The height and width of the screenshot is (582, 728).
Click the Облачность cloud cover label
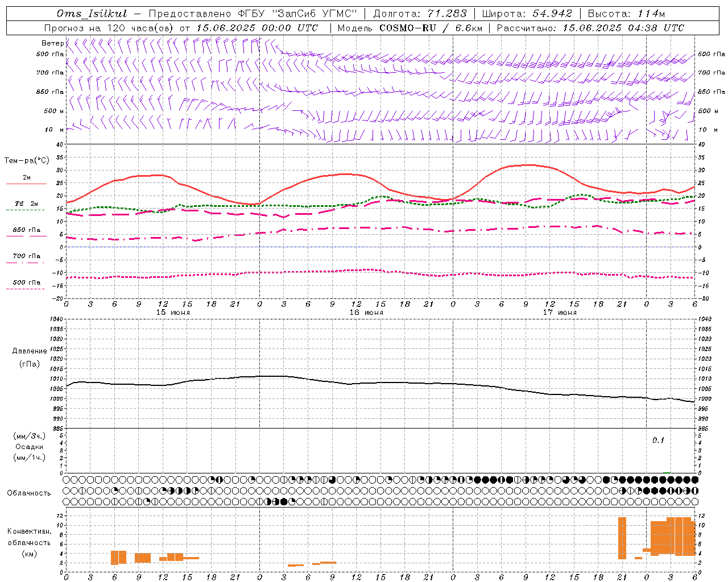point(29,493)
